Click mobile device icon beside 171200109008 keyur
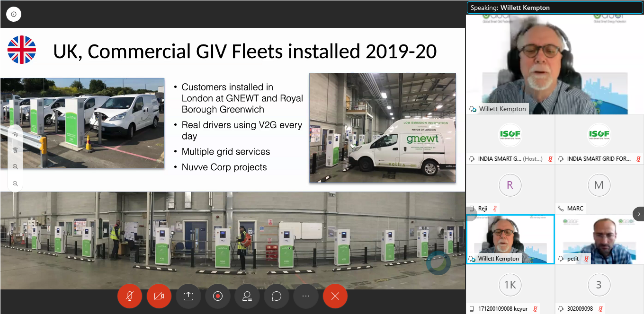 pos(472,309)
